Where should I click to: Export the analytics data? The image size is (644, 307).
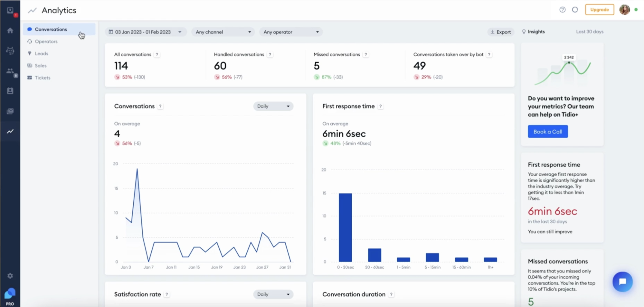(x=500, y=31)
